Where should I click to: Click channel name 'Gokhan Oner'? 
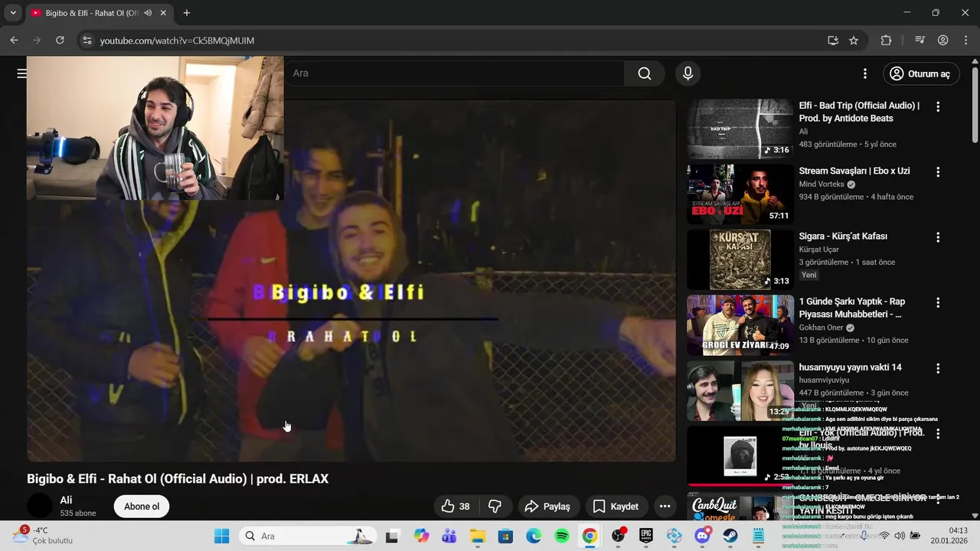pos(822,328)
